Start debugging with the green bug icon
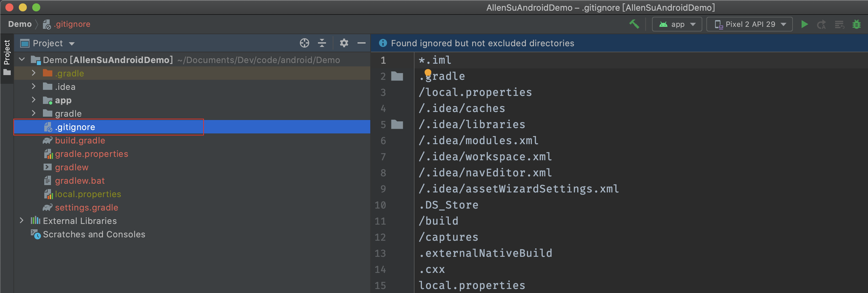 coord(856,24)
